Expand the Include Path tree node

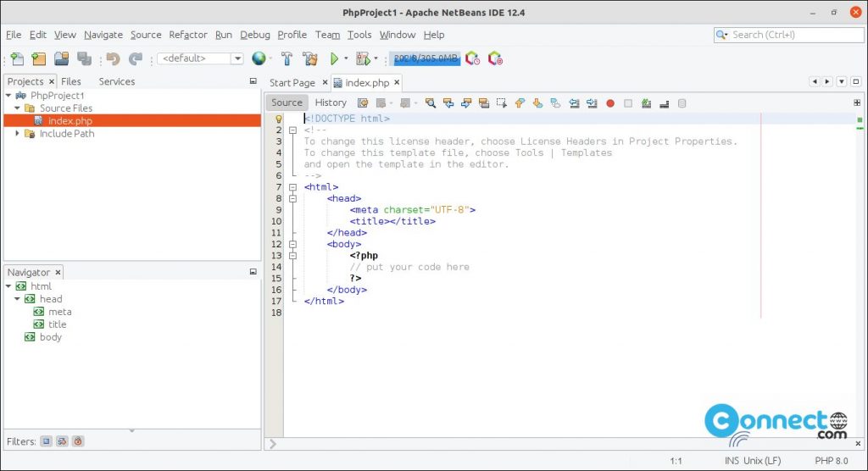[18, 134]
